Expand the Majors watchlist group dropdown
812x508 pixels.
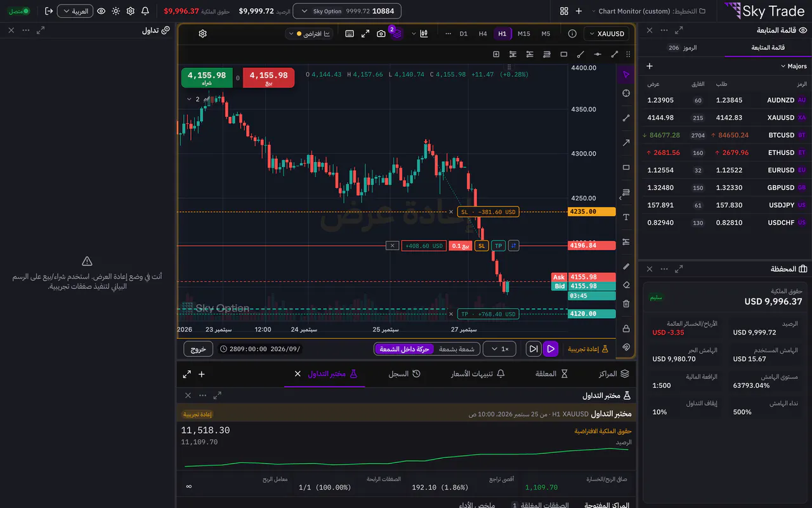coord(793,66)
